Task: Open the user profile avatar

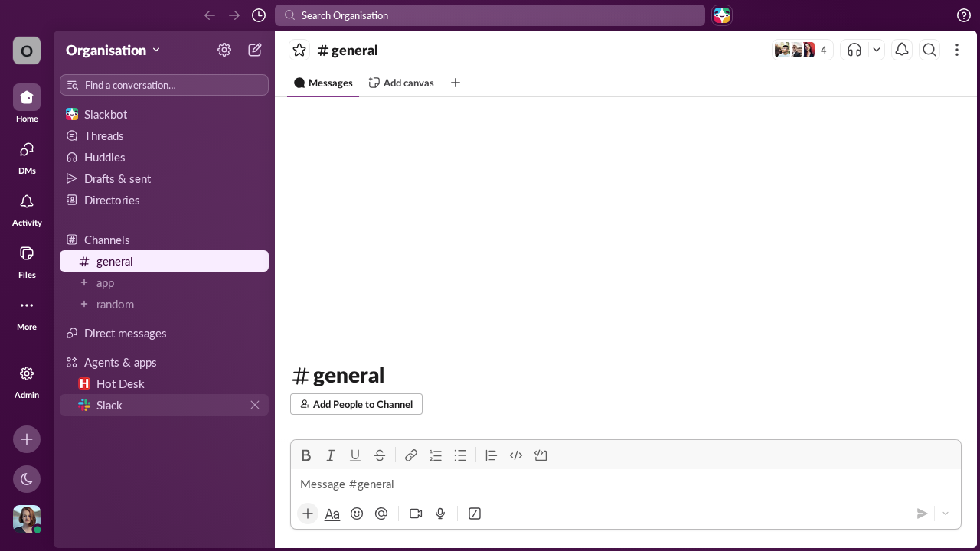Action: click(27, 519)
